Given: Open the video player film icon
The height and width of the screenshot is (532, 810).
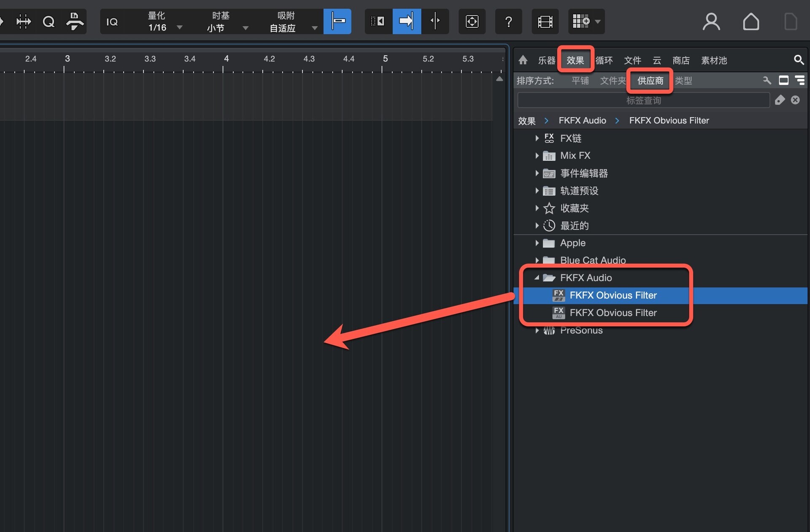Looking at the screenshot, I should (x=545, y=21).
